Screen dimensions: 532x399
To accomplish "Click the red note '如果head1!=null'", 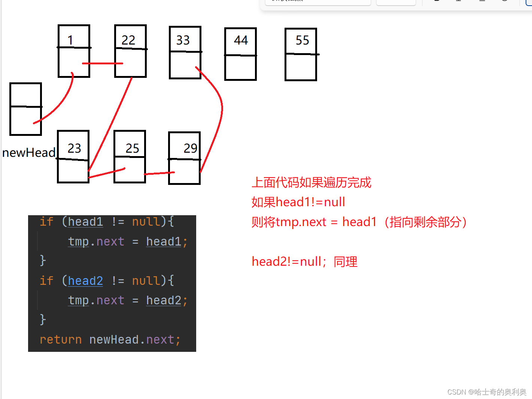I will pos(298,202).
